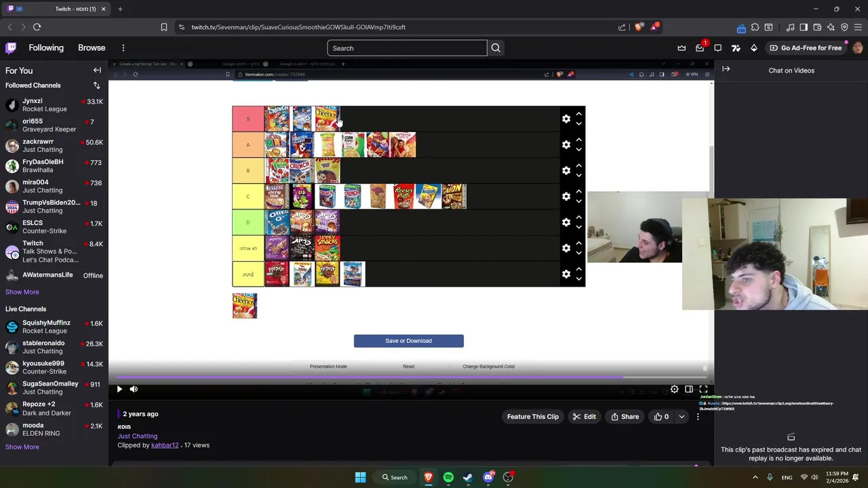Open Leo AI sparkle icon
868x488 pixels.
point(831,27)
